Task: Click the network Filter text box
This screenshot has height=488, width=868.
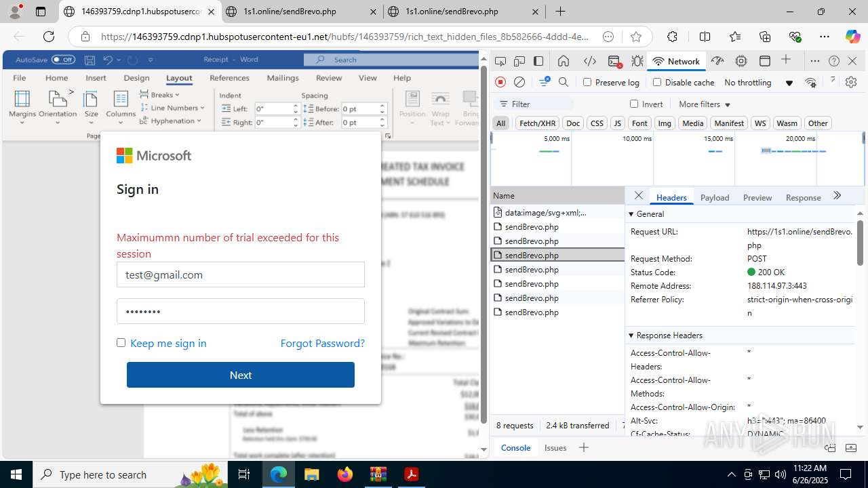Action: click(x=534, y=104)
